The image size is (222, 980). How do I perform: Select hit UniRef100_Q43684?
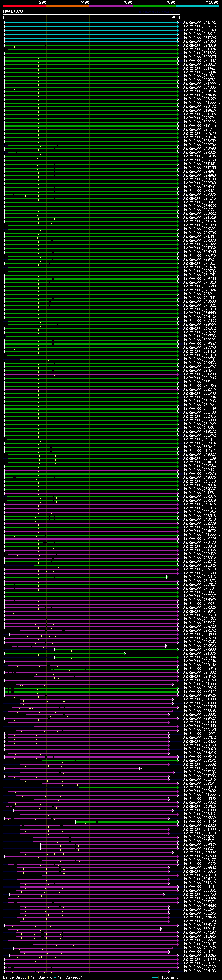pyautogui.click(x=199, y=428)
